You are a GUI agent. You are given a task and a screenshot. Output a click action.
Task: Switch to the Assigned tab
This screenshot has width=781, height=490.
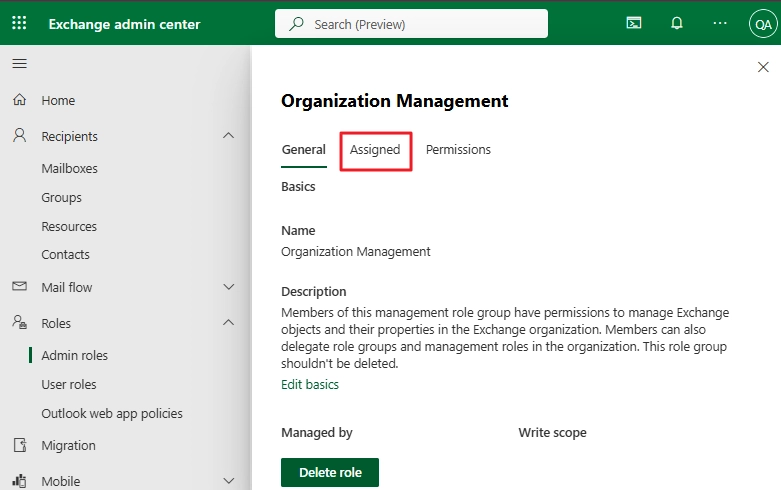pos(375,149)
